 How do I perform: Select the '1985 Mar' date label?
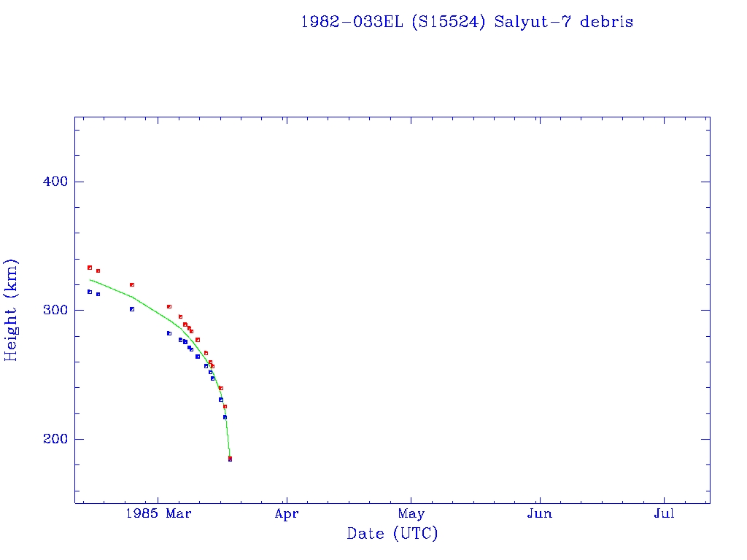(x=158, y=514)
